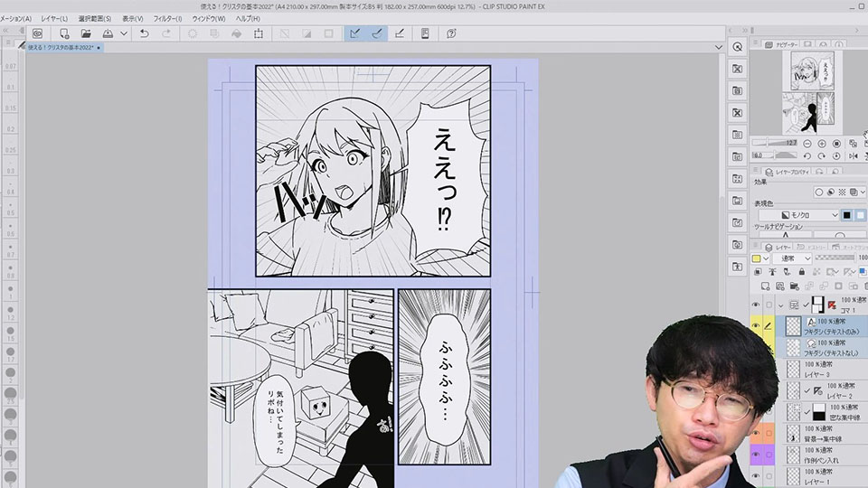Viewport: 868px width, 488px height.
Task: Open the ヘルプ(H) menu
Action: [x=248, y=19]
